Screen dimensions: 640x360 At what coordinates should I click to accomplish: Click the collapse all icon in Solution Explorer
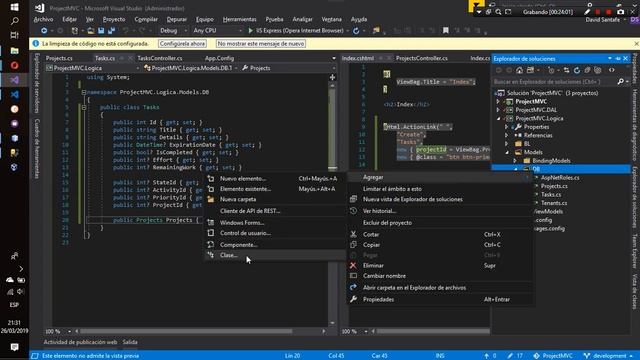[x=587, y=70]
